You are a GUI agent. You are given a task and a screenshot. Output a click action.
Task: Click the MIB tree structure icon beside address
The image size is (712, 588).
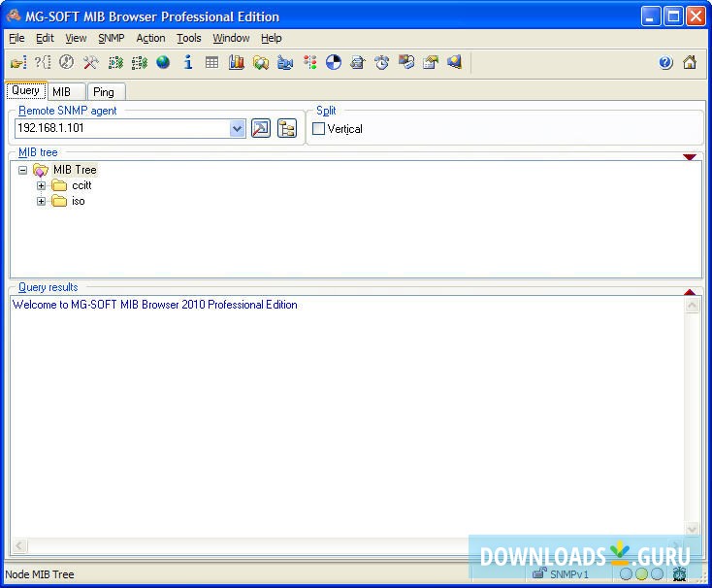287,128
